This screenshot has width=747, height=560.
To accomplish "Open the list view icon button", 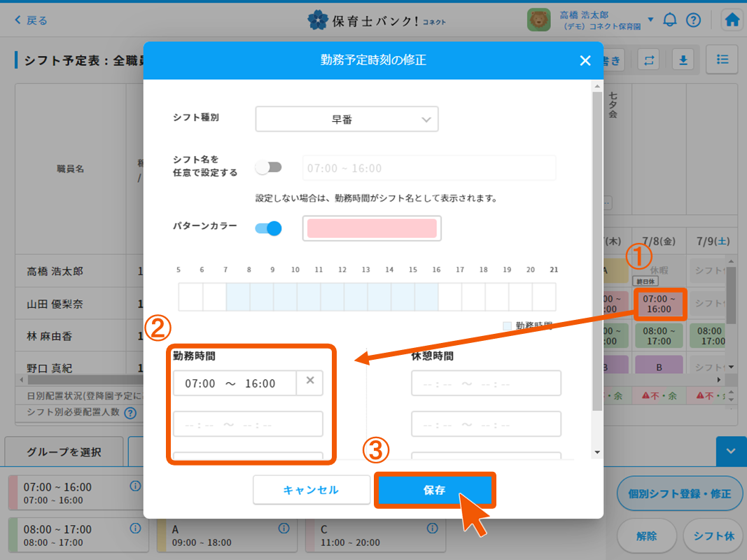I will tap(722, 60).
